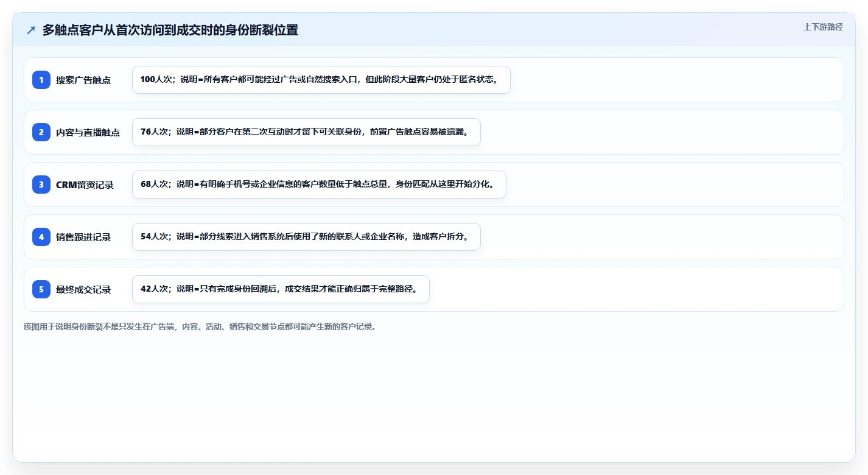The width and height of the screenshot is (868, 475).
Task: Click the step 4 number badge
Action: 41,237
